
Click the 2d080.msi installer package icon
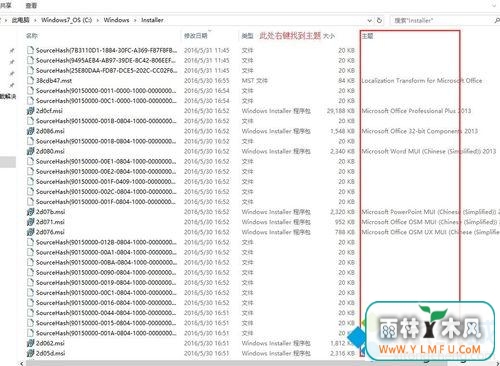click(x=30, y=151)
